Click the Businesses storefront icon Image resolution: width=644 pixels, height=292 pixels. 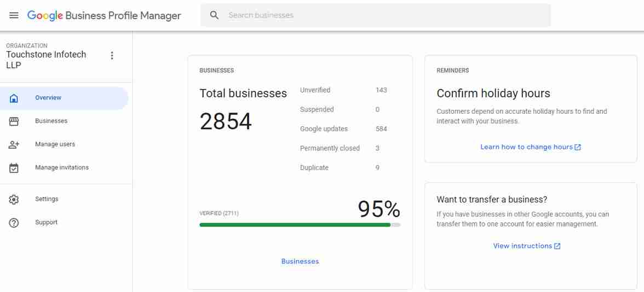coord(14,121)
